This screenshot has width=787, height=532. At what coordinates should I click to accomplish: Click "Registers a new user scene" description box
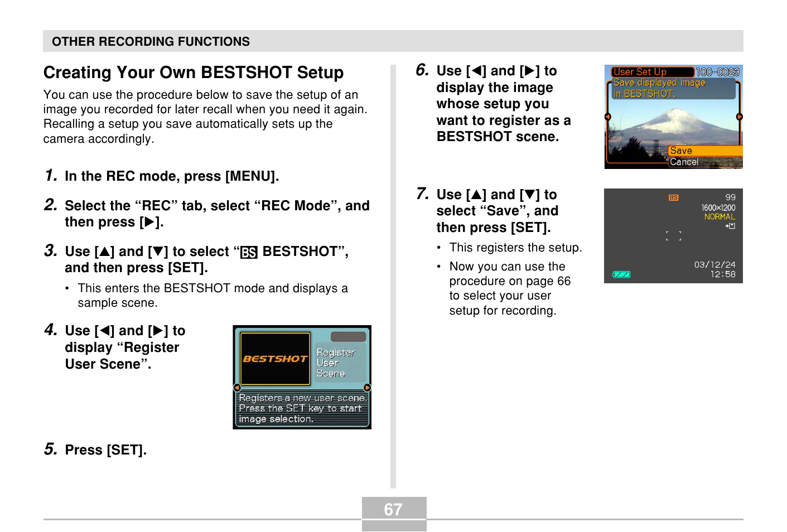302,409
